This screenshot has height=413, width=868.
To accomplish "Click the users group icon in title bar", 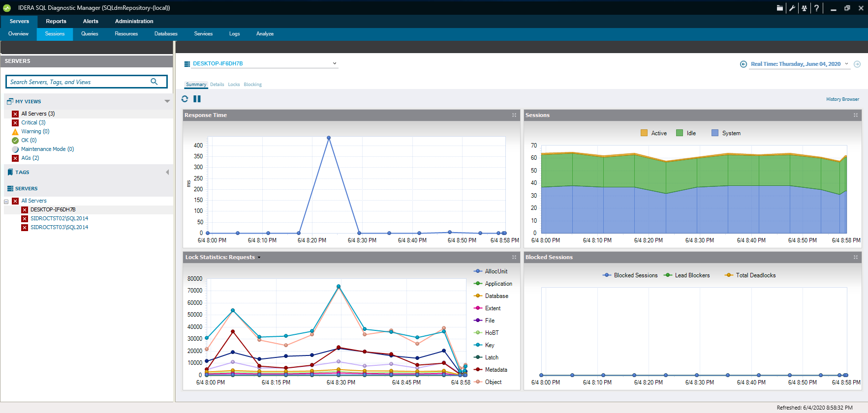I will (804, 8).
